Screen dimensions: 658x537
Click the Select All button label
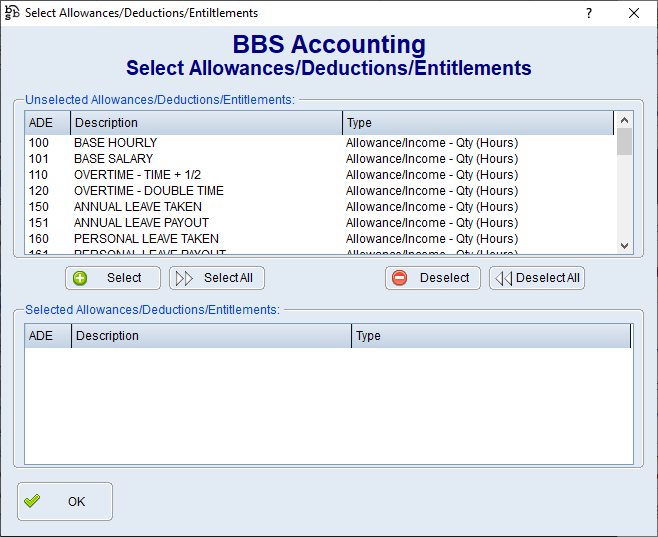228,278
